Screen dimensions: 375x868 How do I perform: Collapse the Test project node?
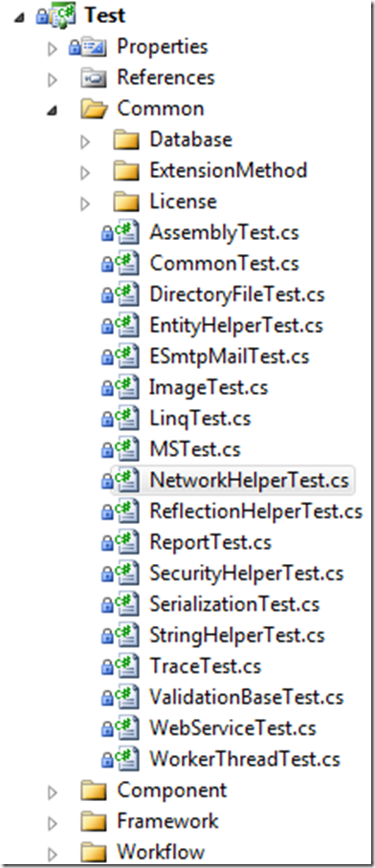pos(20,17)
